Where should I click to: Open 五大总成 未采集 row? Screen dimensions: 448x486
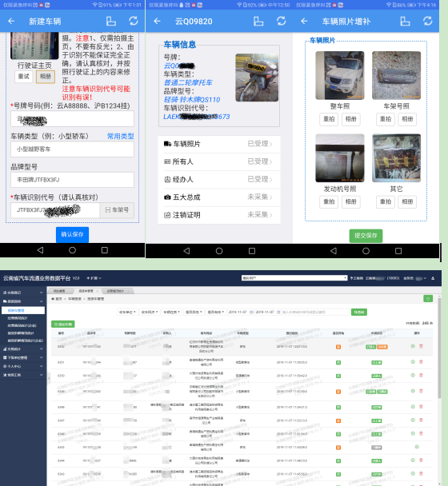tap(219, 197)
